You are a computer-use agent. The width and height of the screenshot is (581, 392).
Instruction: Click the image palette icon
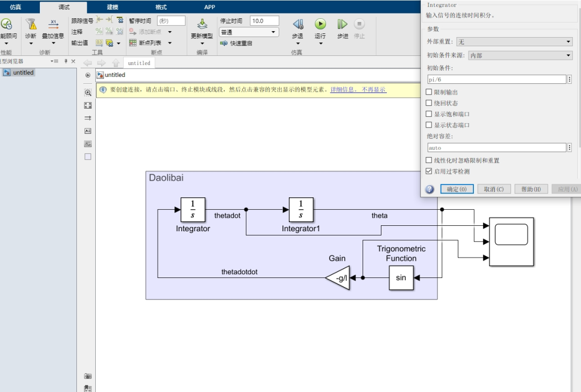pos(88,144)
